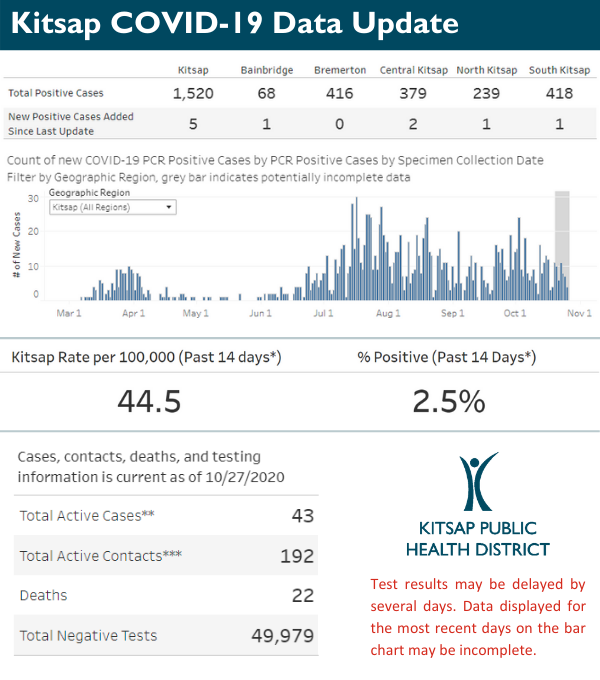Viewport: 600px width, 680px height.
Task: Open the Geographic Region dropdown
Action: pos(112,207)
